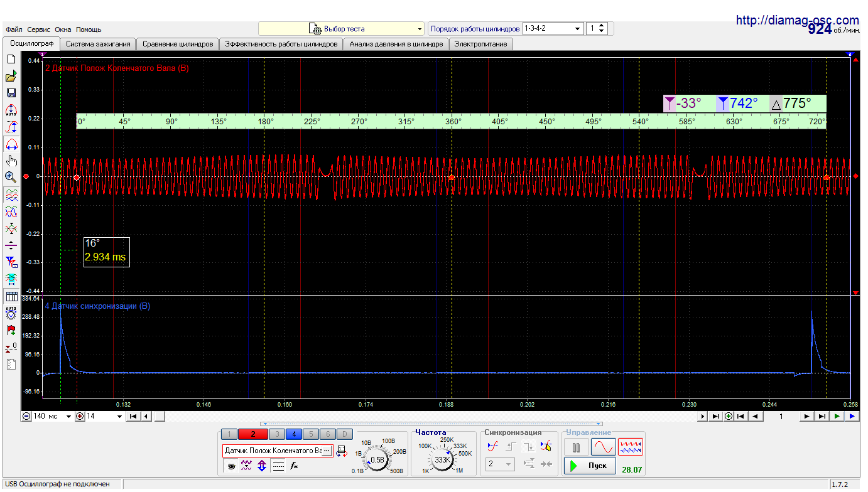868x492 pixels.
Task: Switch to the Эффективность работы цилиндров tab
Action: (x=281, y=44)
